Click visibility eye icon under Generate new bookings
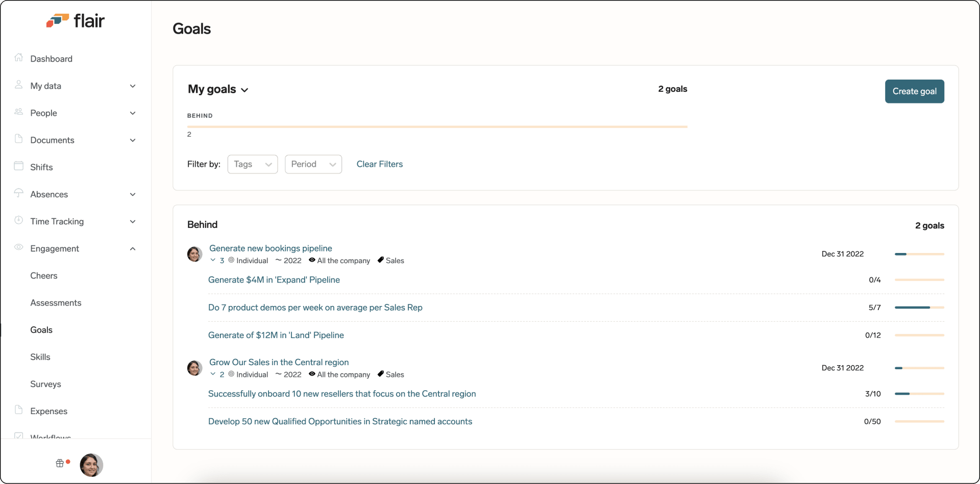The width and height of the screenshot is (980, 484). point(312,260)
